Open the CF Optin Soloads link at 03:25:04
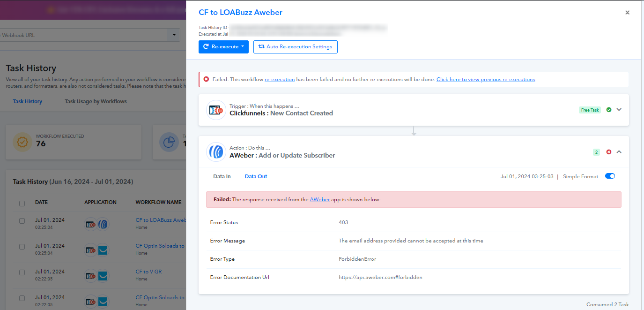The image size is (644, 310). click(161, 246)
